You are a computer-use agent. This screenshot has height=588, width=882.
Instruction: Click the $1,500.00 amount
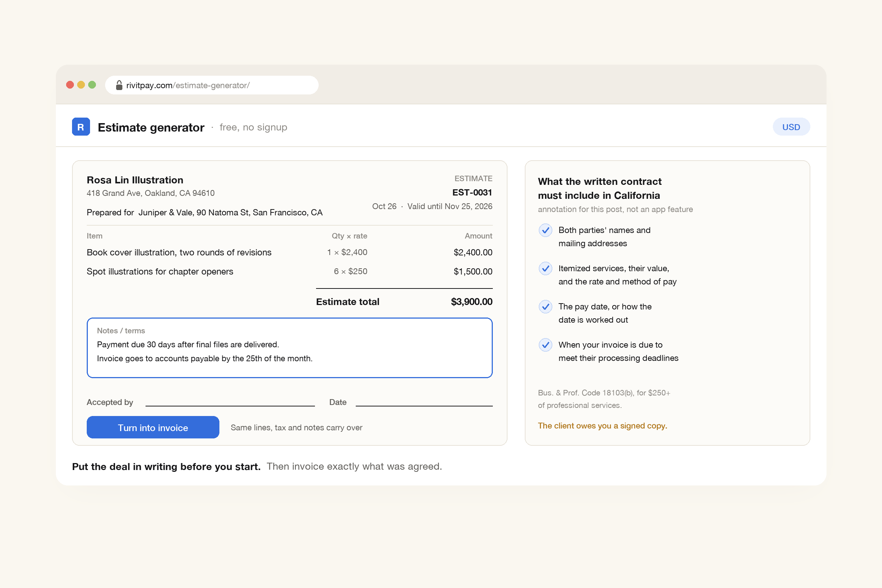473,272
